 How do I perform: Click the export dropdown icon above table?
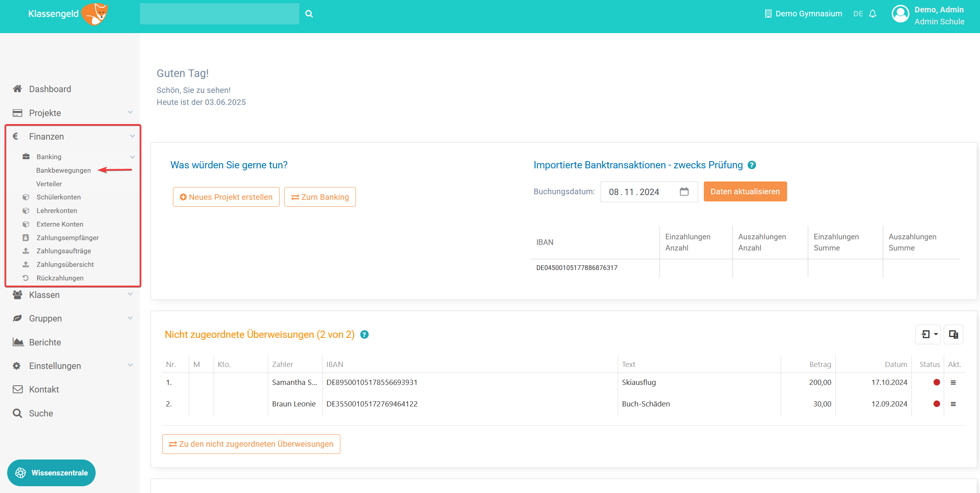[x=928, y=334]
